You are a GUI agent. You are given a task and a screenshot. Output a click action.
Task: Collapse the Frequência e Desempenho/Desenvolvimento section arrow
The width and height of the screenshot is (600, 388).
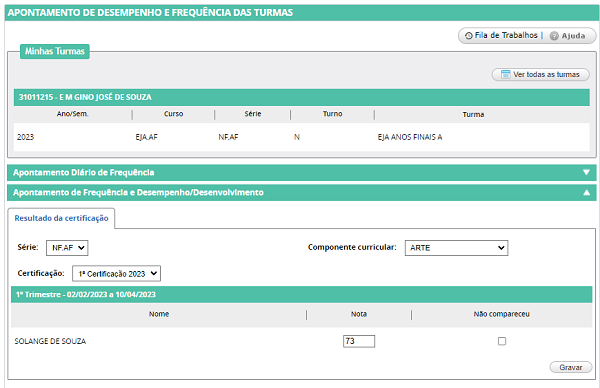point(586,192)
